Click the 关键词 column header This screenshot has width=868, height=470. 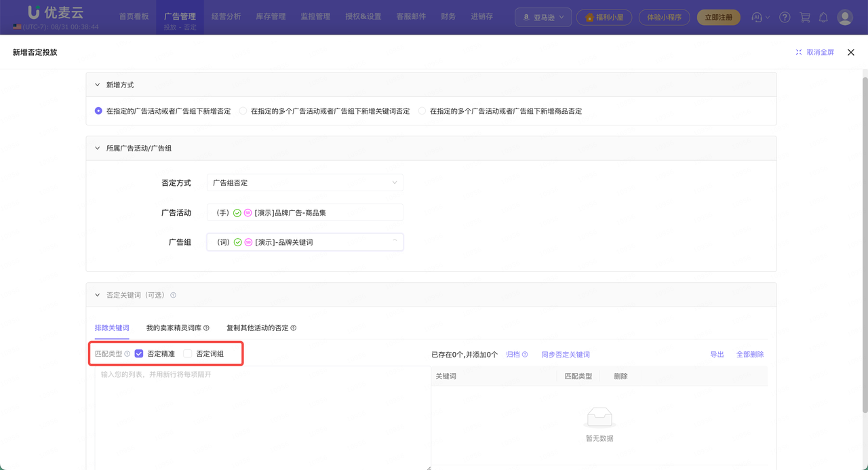[x=446, y=376]
